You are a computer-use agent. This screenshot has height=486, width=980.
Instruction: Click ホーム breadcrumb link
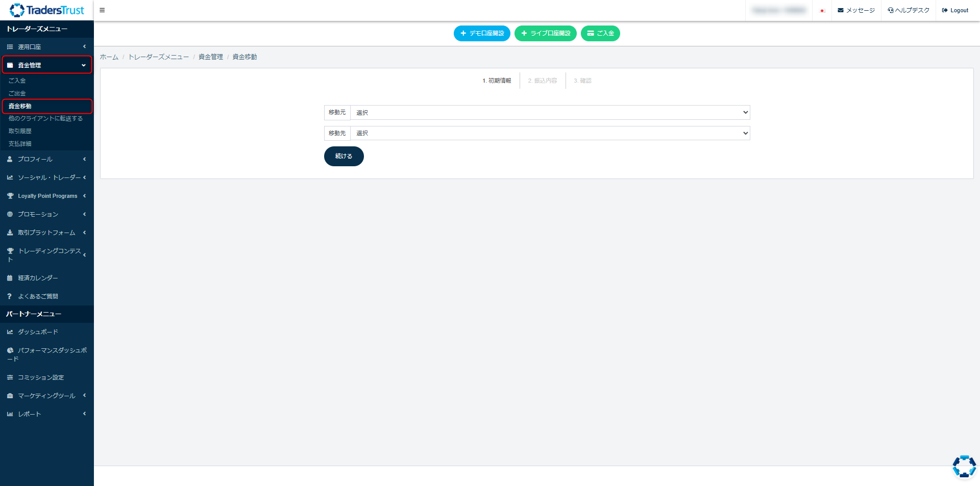(x=109, y=57)
